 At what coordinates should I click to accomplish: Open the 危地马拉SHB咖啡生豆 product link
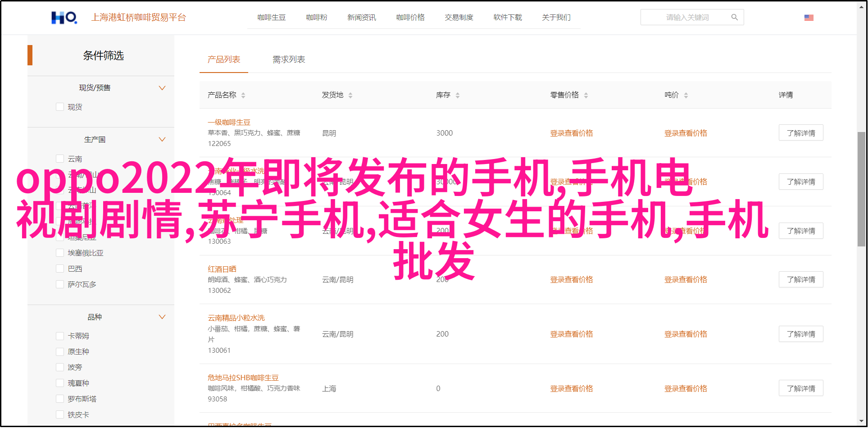(243, 378)
